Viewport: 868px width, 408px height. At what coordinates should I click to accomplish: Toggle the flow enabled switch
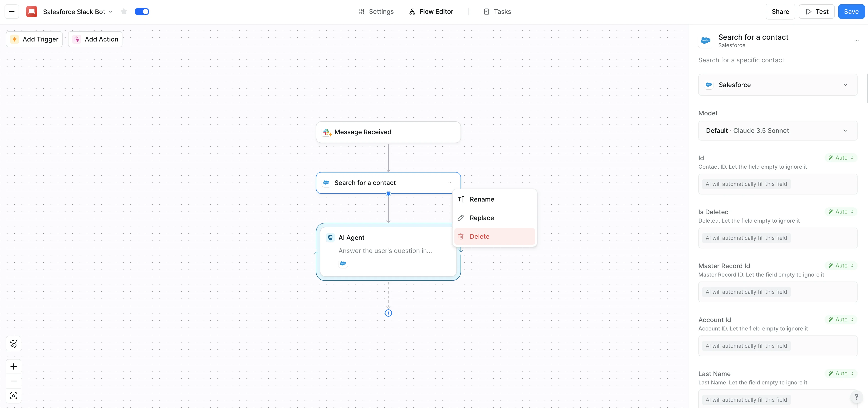click(142, 12)
